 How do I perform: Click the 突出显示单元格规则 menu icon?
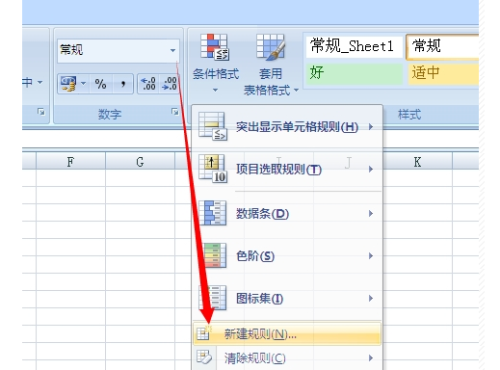(x=212, y=127)
